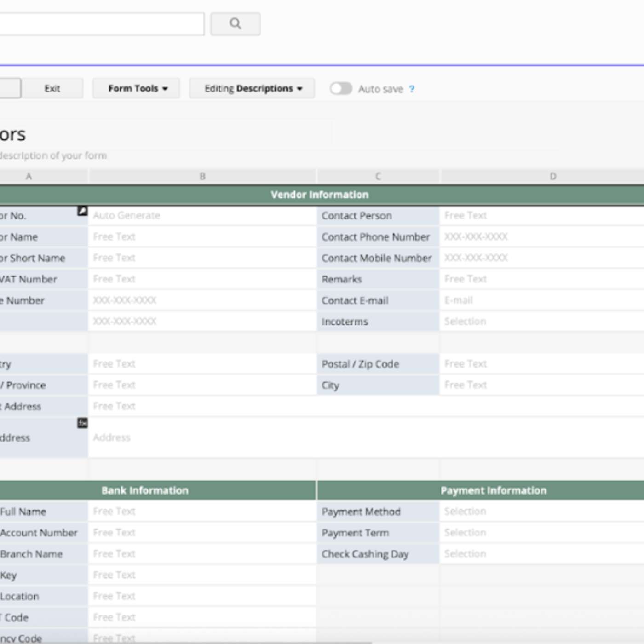Image resolution: width=644 pixels, height=644 pixels.
Task: Click the formula icon on Address cell
Action: pyautogui.click(x=82, y=423)
